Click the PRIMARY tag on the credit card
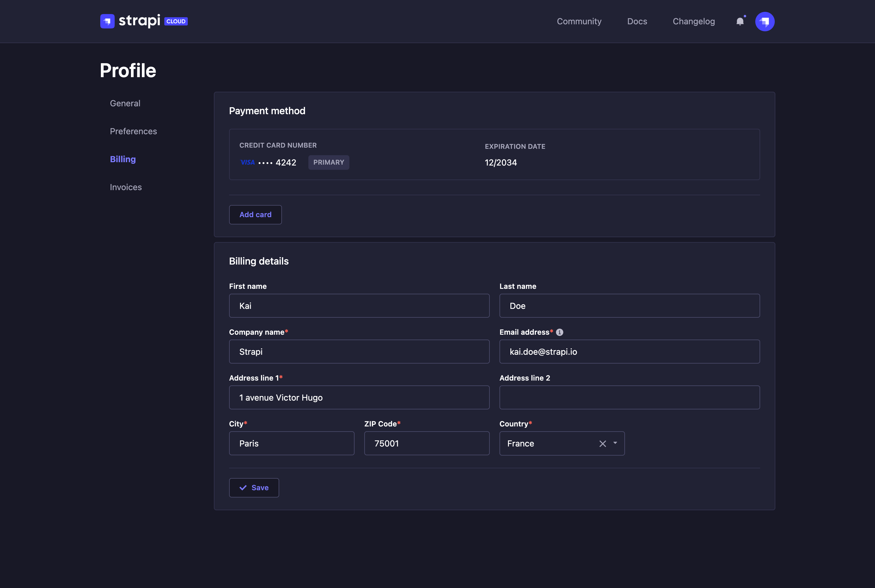Image resolution: width=875 pixels, height=588 pixels. [328, 162]
